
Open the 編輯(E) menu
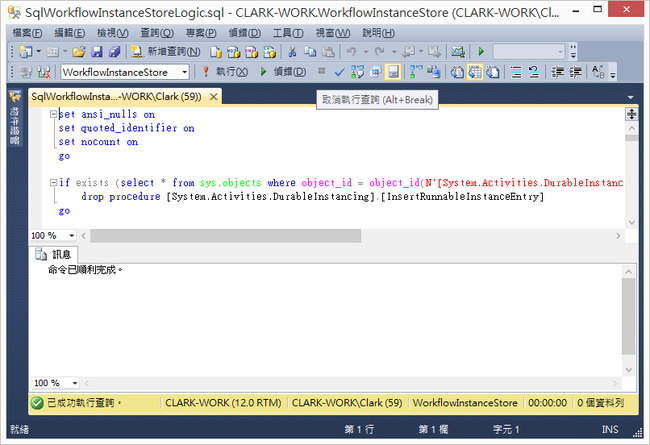click(70, 33)
